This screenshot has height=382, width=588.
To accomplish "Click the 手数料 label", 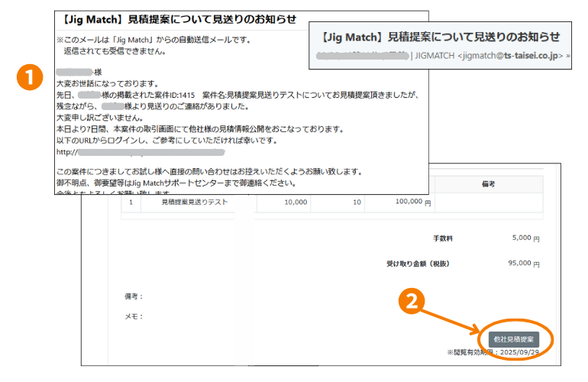I will [x=443, y=238].
